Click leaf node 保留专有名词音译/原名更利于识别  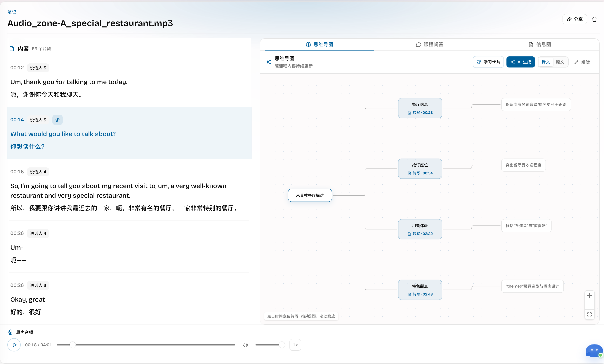coord(536,104)
